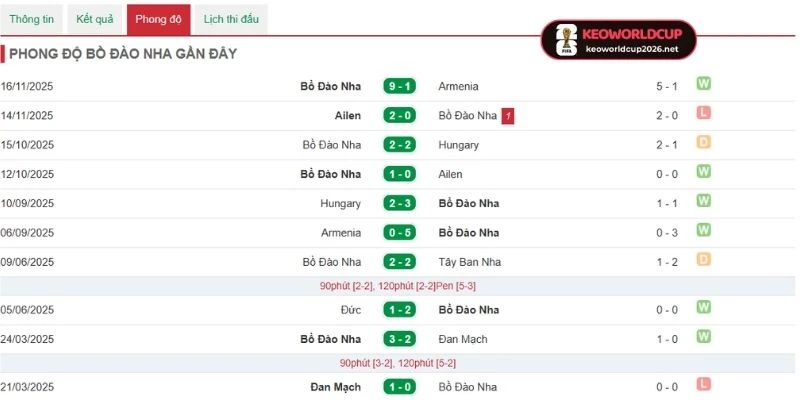Open the Tây Ban Nha team link
800x400 pixels.
469,262
